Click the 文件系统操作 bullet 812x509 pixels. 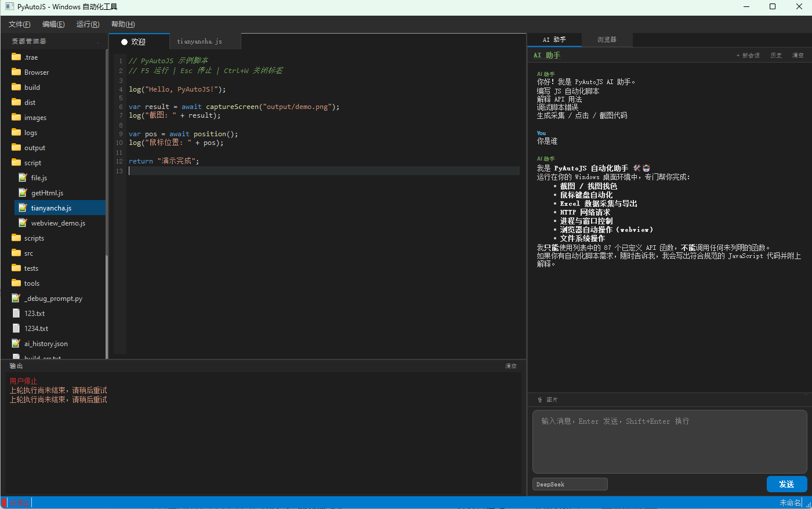pyautogui.click(x=582, y=238)
